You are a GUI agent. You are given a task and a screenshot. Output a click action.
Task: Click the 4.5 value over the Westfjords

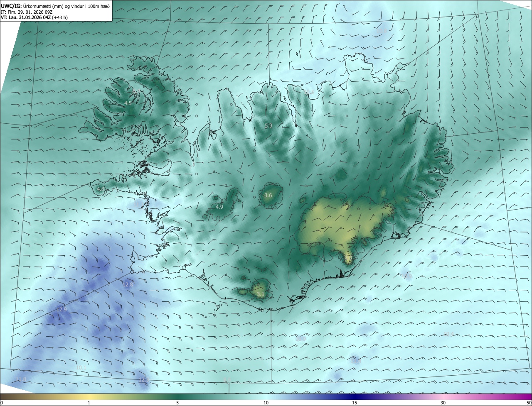coord(128,103)
